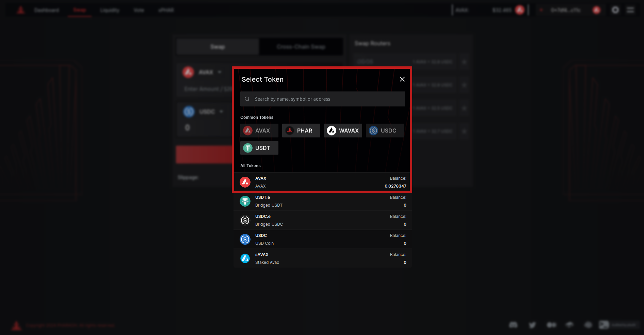Screen dimensions: 644x335
Task: Open the Discord footer icon
Action: click(513, 325)
